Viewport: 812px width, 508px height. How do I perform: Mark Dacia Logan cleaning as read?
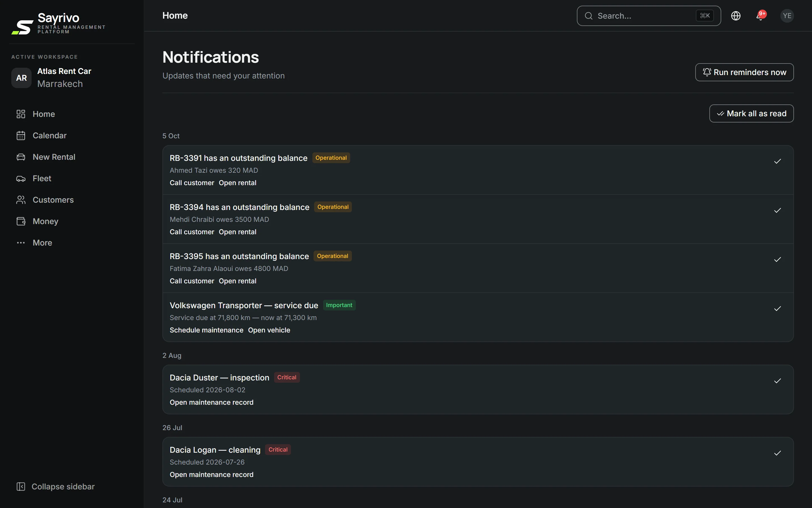pos(777,453)
